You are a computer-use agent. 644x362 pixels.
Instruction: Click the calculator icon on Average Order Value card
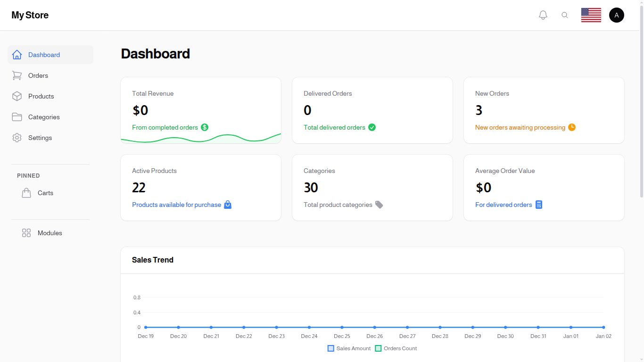click(539, 205)
